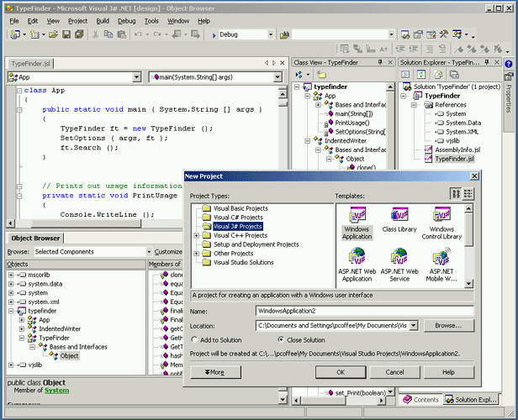Click the Open File toolbar icon

[54, 34]
